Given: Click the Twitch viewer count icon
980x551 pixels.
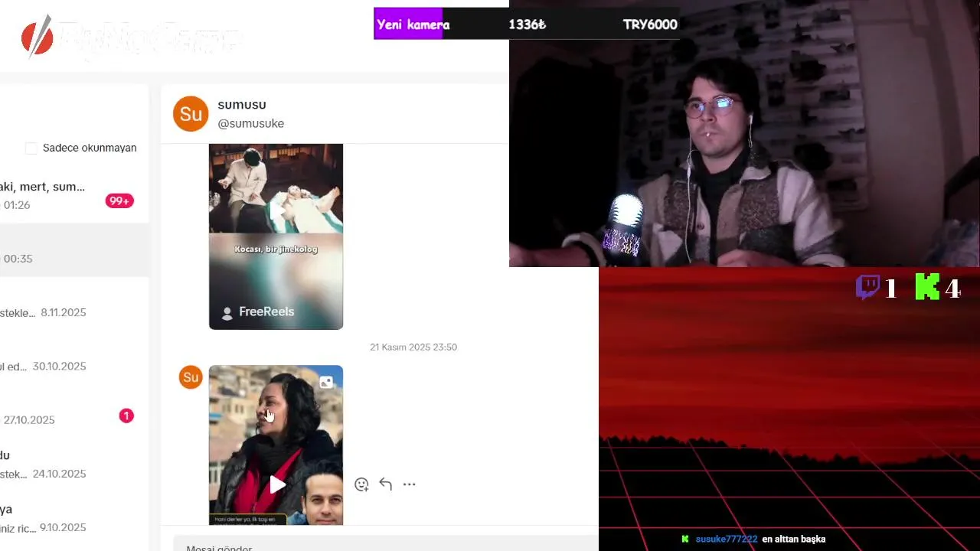Looking at the screenshot, I should 867,289.
